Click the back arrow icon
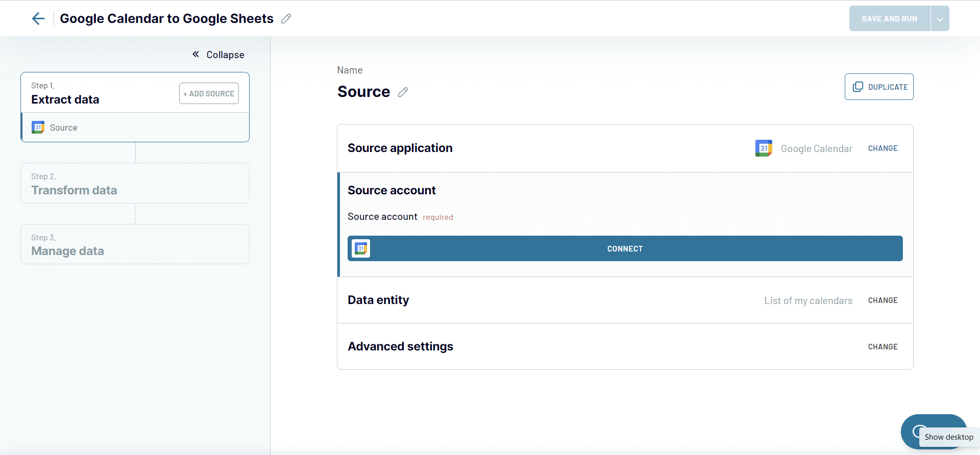 (x=38, y=19)
